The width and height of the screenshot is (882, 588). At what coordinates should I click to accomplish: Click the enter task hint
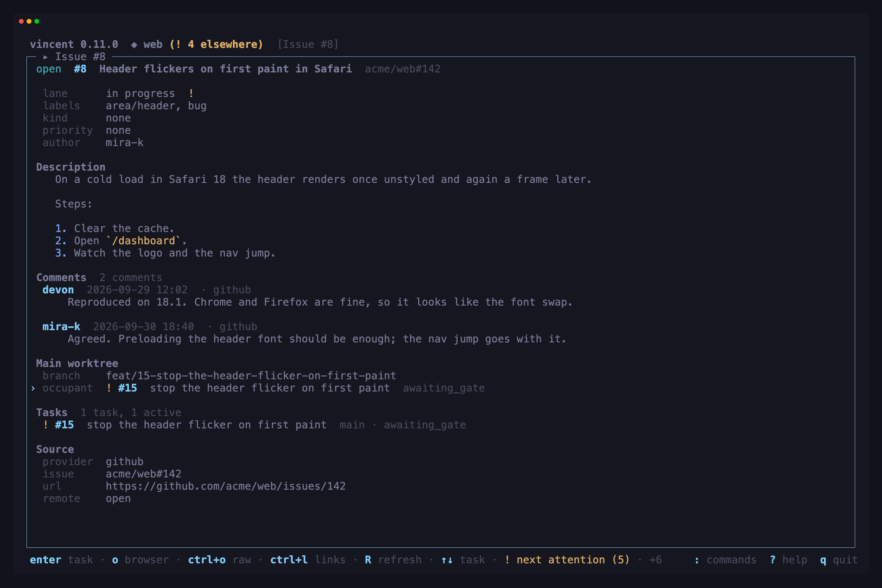tap(61, 560)
